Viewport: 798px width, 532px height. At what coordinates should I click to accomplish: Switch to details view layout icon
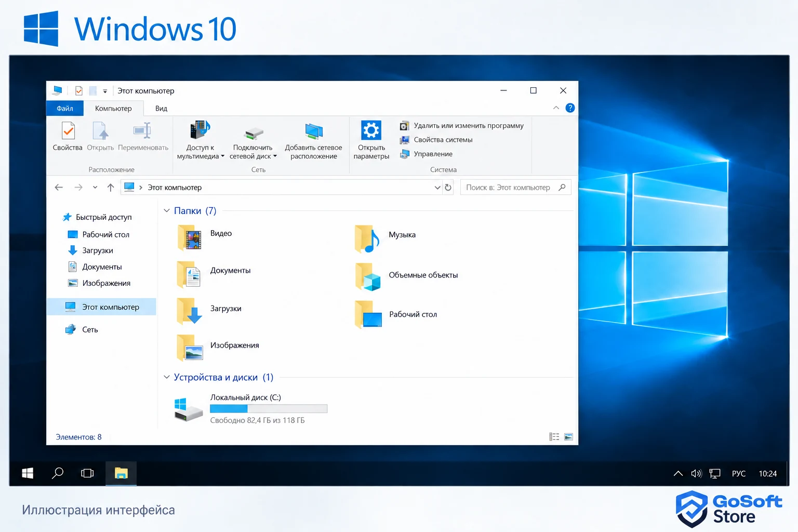[554, 437]
